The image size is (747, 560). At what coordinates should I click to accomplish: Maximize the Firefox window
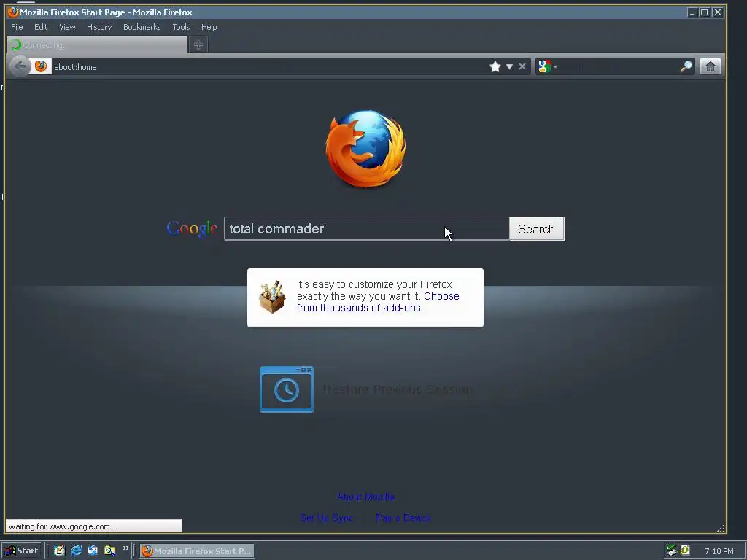pos(704,12)
